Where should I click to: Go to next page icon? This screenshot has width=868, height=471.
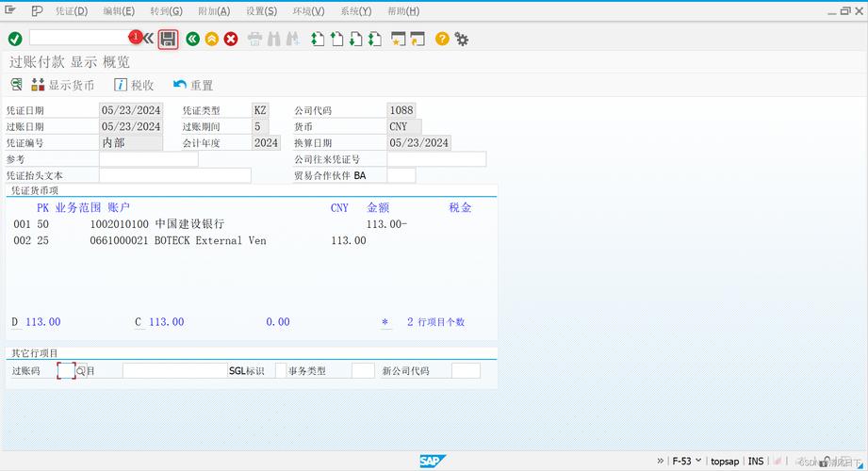[x=356, y=39]
